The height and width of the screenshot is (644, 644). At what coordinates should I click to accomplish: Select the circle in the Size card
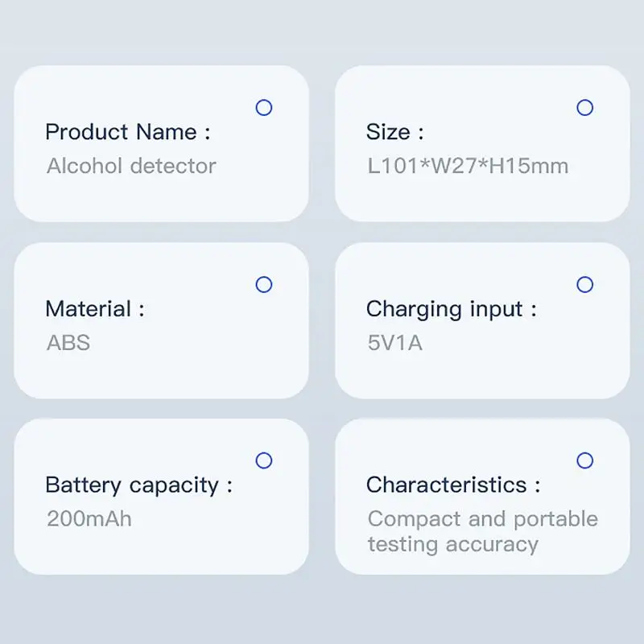pyautogui.click(x=585, y=107)
